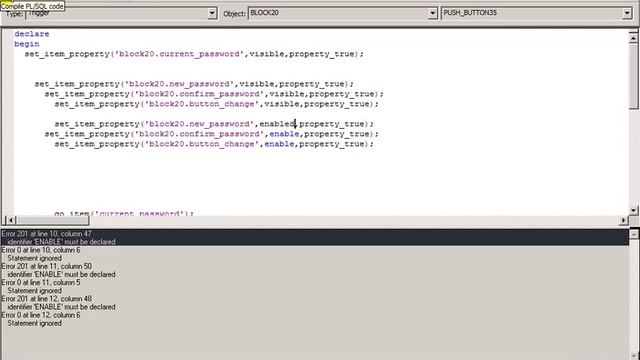Select the PUSH_BUTTON35 item combo box field
Viewport: 640px width, 360px height.
(537, 13)
